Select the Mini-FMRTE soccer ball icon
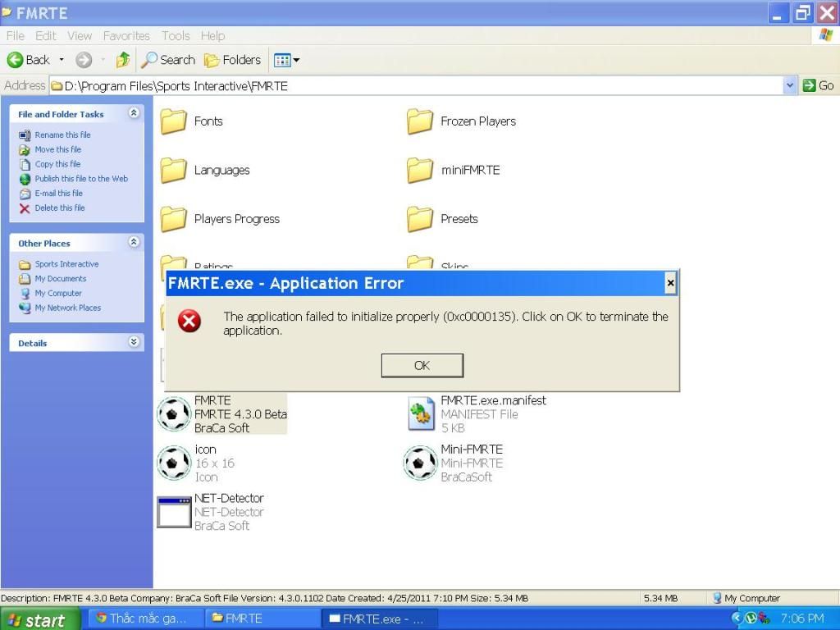The width and height of the screenshot is (840, 630). [420, 463]
